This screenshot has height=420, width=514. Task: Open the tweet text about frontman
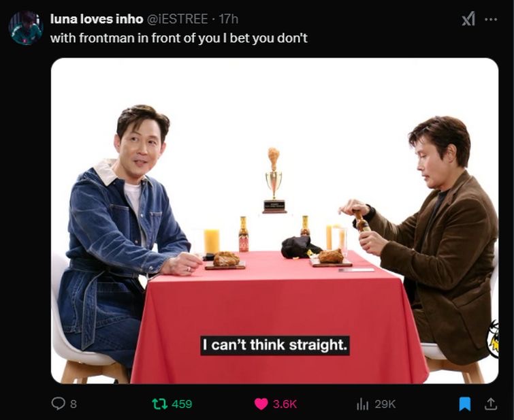point(179,38)
